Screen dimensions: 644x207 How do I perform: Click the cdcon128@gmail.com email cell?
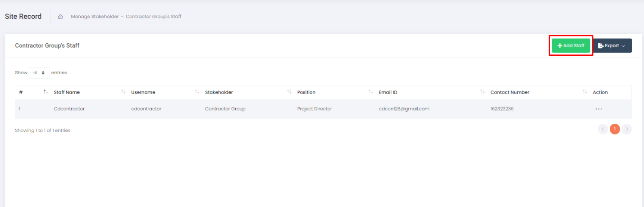point(404,109)
